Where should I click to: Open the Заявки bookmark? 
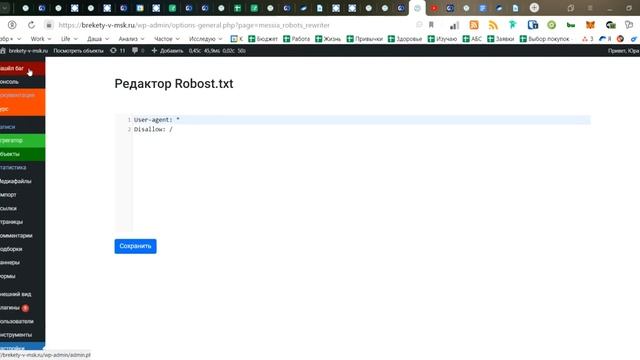pyautogui.click(x=501, y=39)
